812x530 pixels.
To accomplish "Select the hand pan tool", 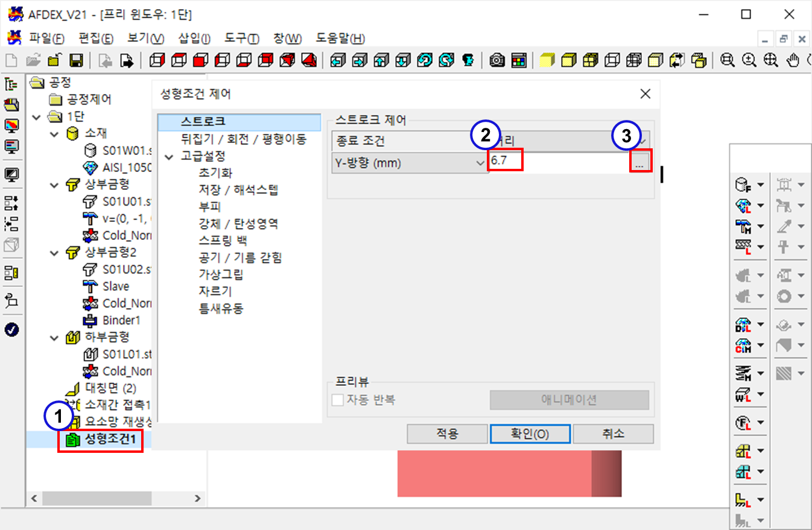I will 793,60.
